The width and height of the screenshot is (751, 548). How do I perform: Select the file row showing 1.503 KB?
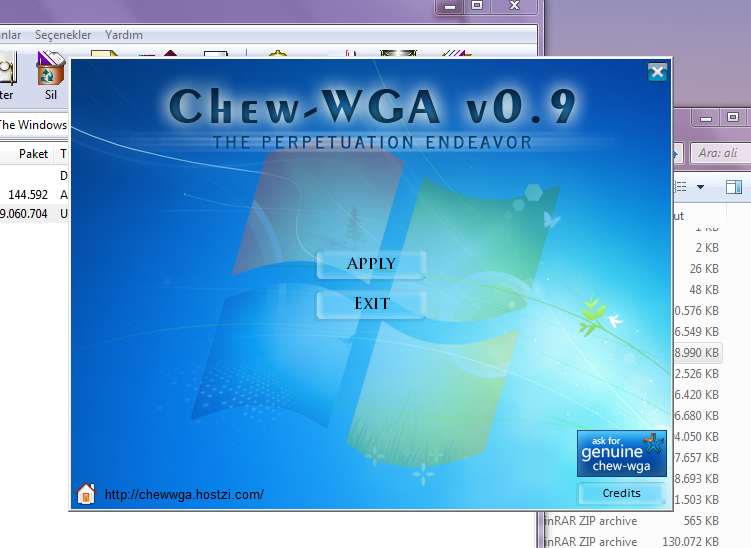(x=697, y=500)
